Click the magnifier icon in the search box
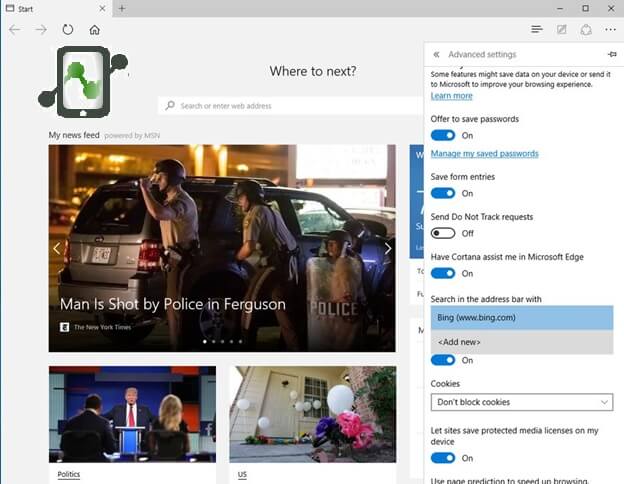624x484 pixels. tap(170, 105)
